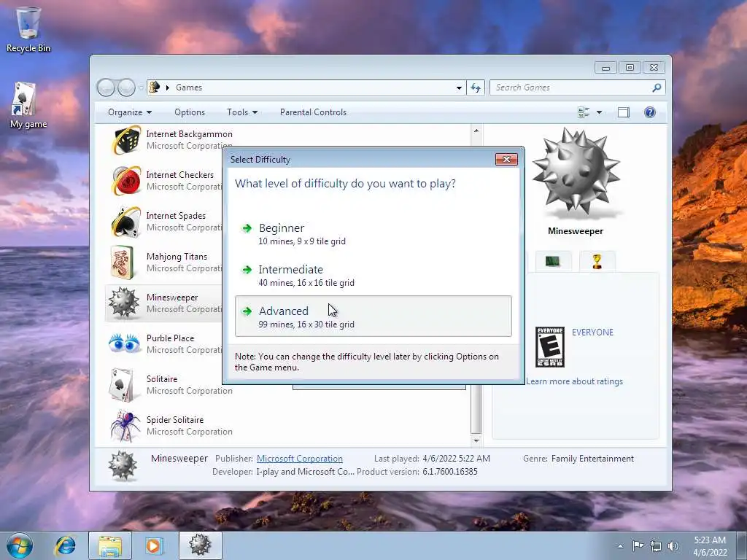Image resolution: width=747 pixels, height=560 pixels.
Task: Click Options in Games toolbar
Action: (190, 112)
